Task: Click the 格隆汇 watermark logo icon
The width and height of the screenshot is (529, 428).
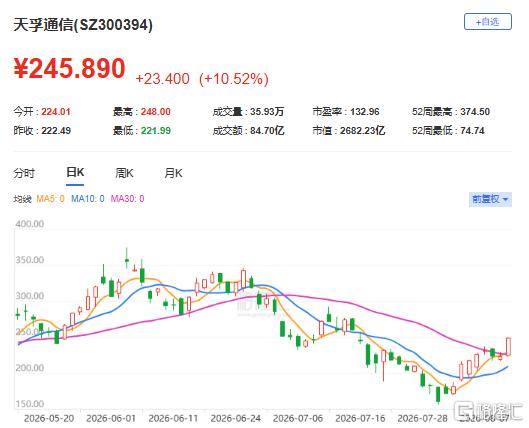Action: [464, 410]
